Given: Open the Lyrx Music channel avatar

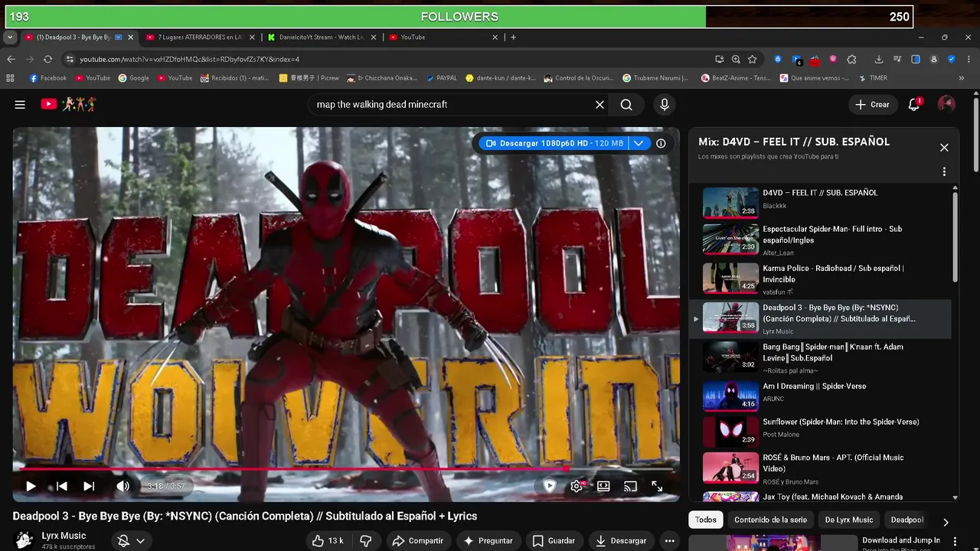Looking at the screenshot, I should (24, 540).
